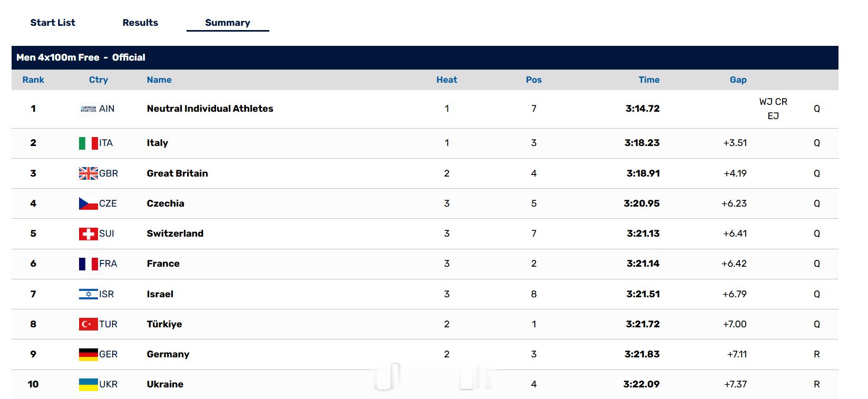Click the Germany flag icon
The width and height of the screenshot is (868, 399).
(89, 354)
